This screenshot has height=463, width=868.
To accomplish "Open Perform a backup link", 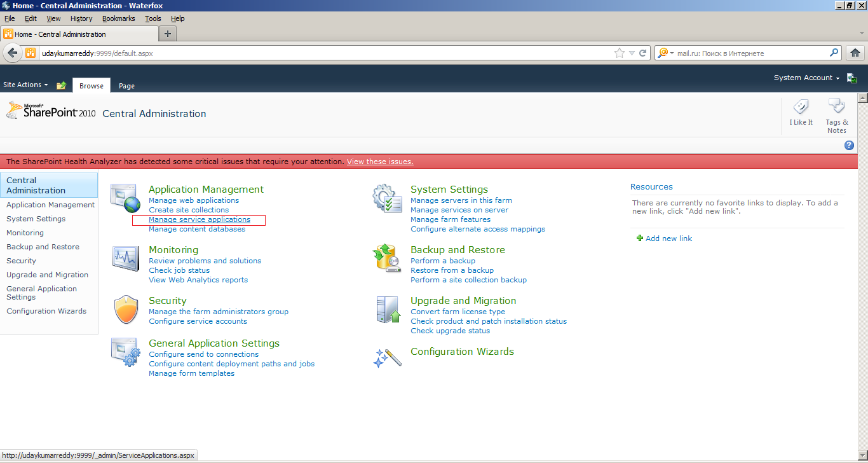I will pyautogui.click(x=443, y=261).
